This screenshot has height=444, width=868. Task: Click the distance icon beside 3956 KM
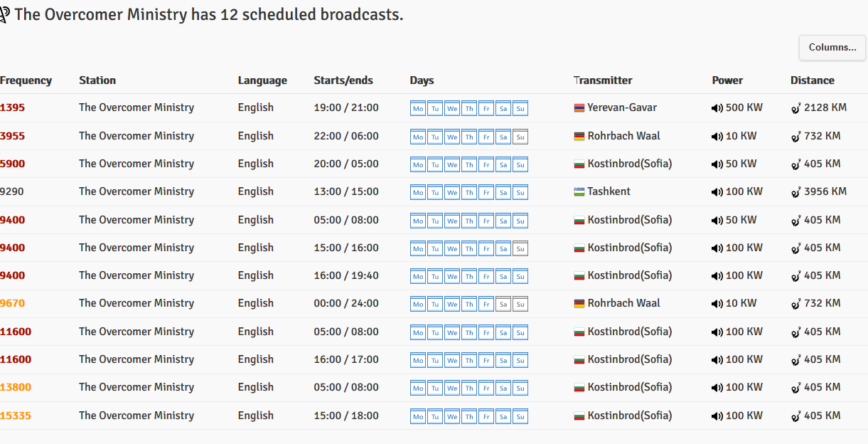tap(795, 192)
